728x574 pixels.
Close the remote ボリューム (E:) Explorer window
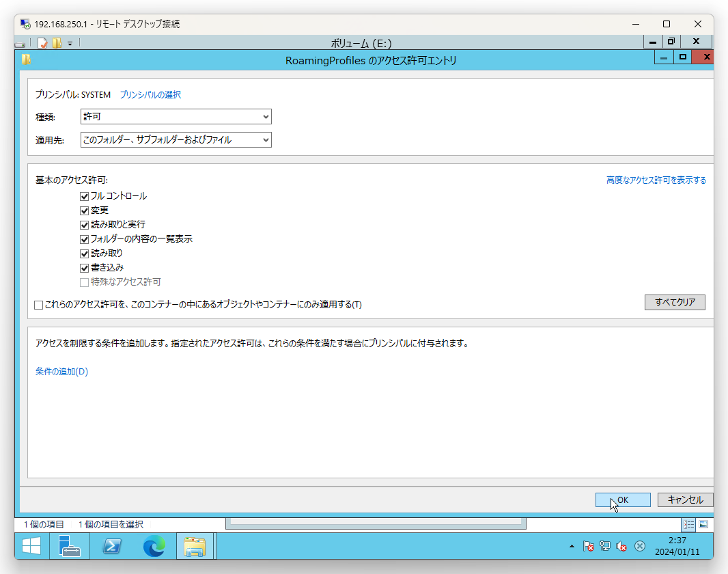[x=696, y=42]
